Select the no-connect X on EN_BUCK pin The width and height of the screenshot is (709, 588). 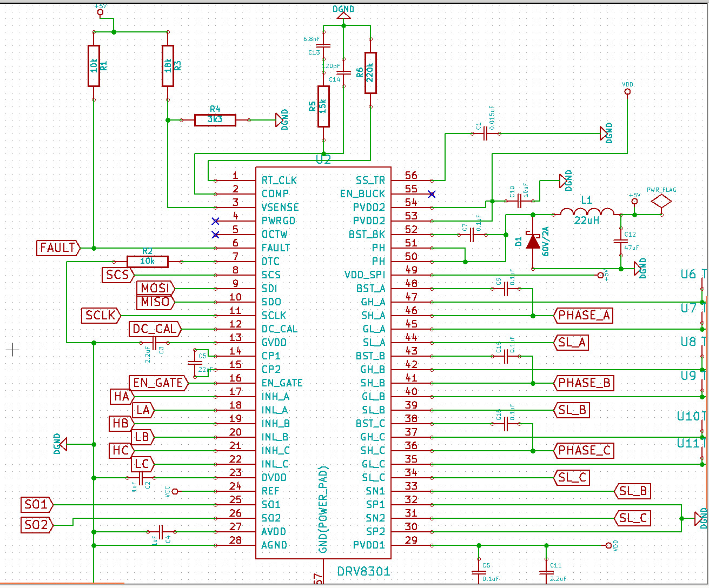tap(432, 194)
